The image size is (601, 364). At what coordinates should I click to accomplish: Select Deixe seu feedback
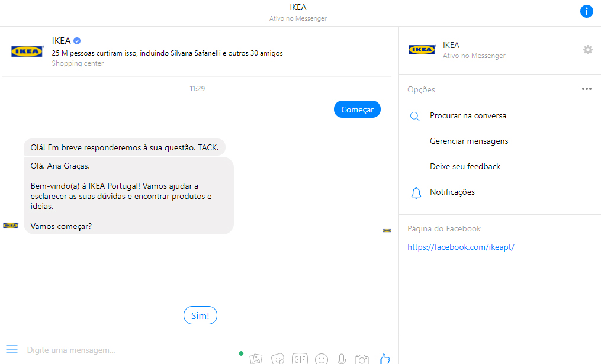click(x=465, y=166)
